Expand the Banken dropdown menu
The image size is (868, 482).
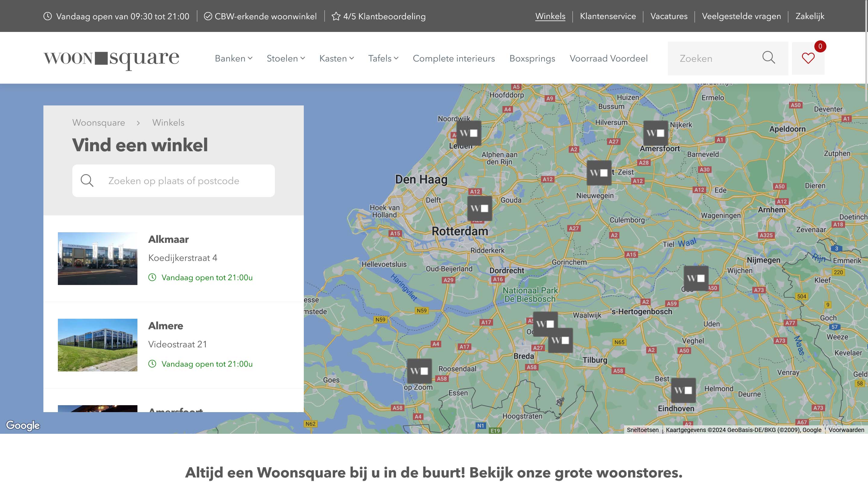(234, 58)
